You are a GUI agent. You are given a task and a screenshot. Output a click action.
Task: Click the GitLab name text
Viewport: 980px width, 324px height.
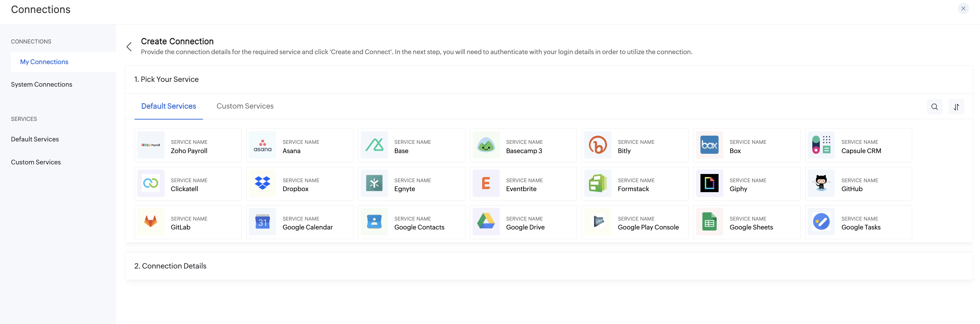coord(180,227)
